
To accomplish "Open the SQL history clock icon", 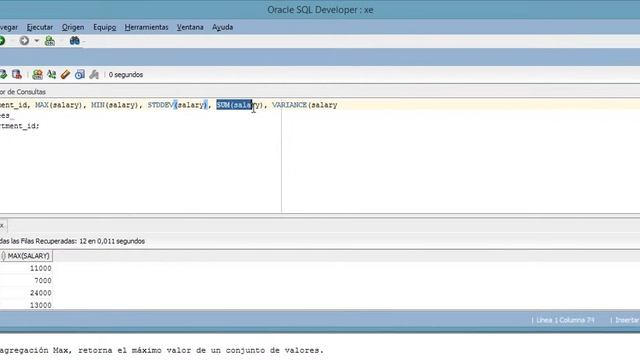I will point(80,74).
